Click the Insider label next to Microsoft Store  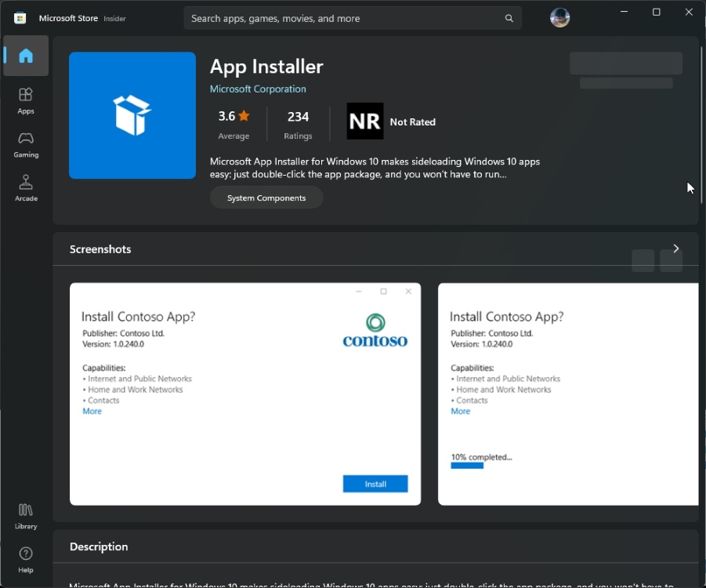click(x=114, y=18)
